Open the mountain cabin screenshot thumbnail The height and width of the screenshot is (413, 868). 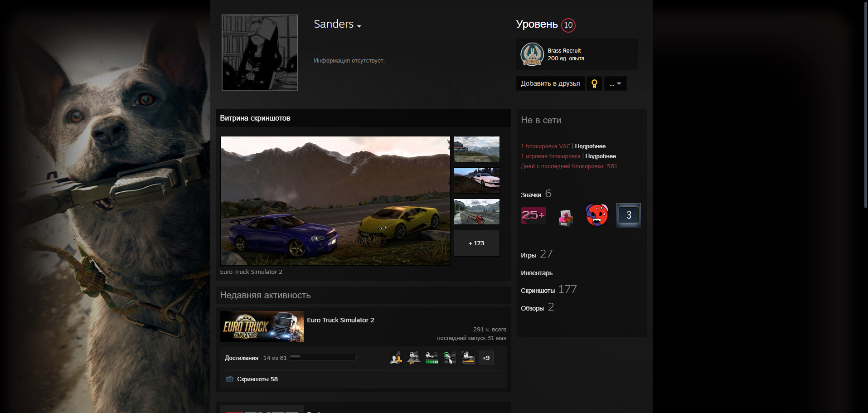pos(477,149)
